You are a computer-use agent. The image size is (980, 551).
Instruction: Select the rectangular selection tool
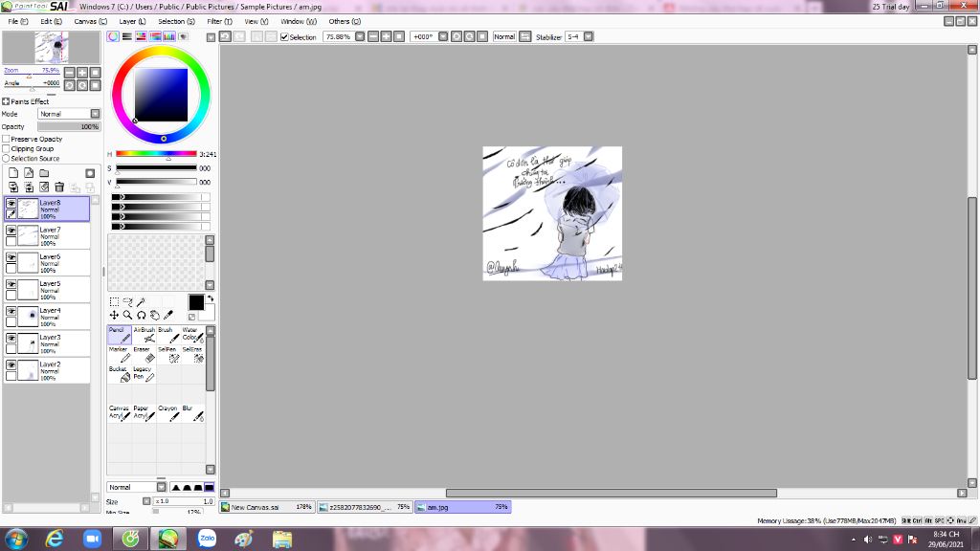(114, 301)
